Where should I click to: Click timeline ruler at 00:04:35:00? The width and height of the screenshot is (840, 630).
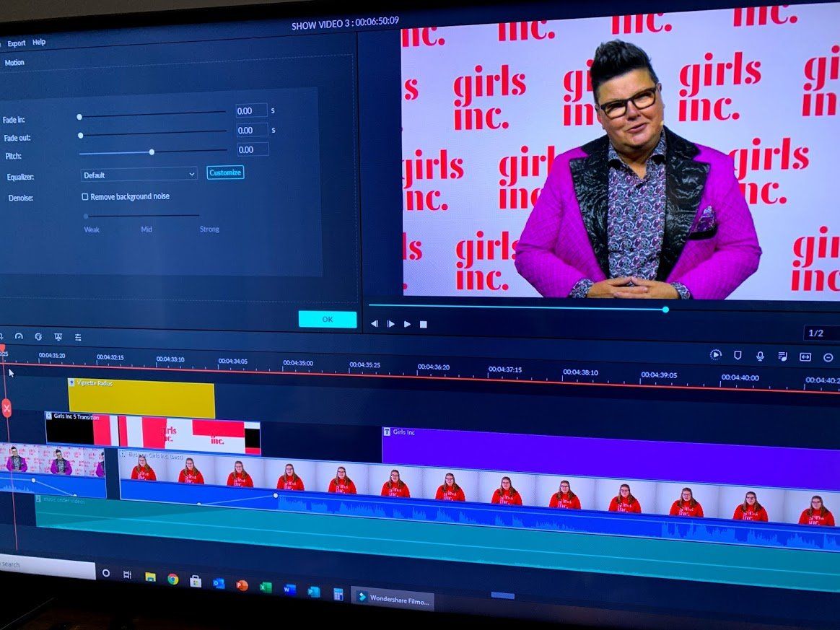tap(298, 363)
